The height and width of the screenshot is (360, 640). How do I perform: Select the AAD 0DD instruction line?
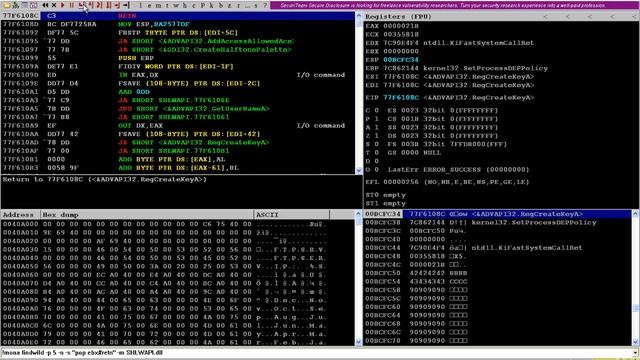tap(178, 92)
